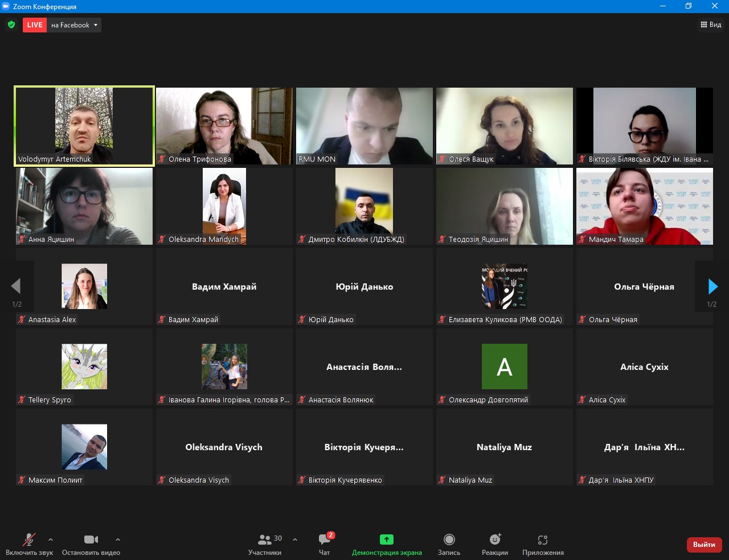Open the 'на Facebook' live stream dropdown
The image size is (729, 560).
74,25
